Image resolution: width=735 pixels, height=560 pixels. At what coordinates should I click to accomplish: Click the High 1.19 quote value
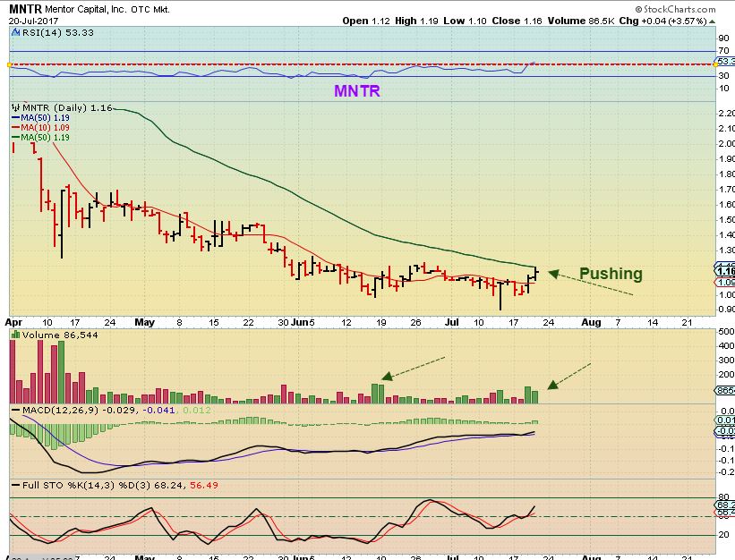click(x=416, y=21)
